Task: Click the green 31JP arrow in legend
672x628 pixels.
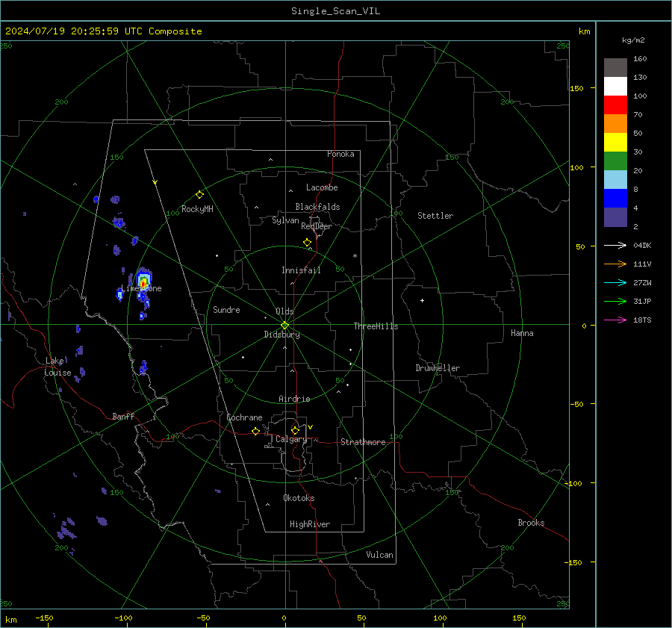Action: (x=615, y=302)
